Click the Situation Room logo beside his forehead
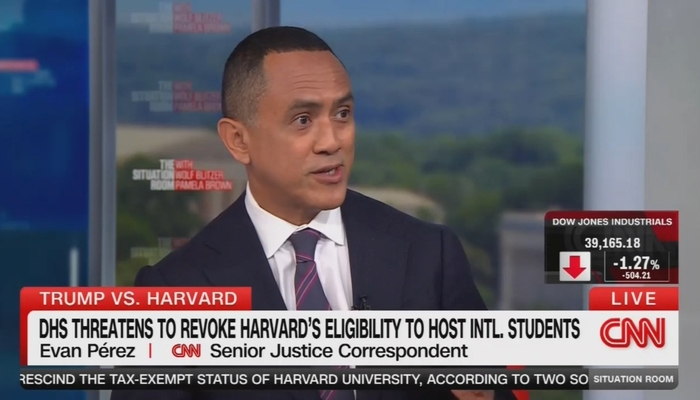700x400 pixels. 177,96
